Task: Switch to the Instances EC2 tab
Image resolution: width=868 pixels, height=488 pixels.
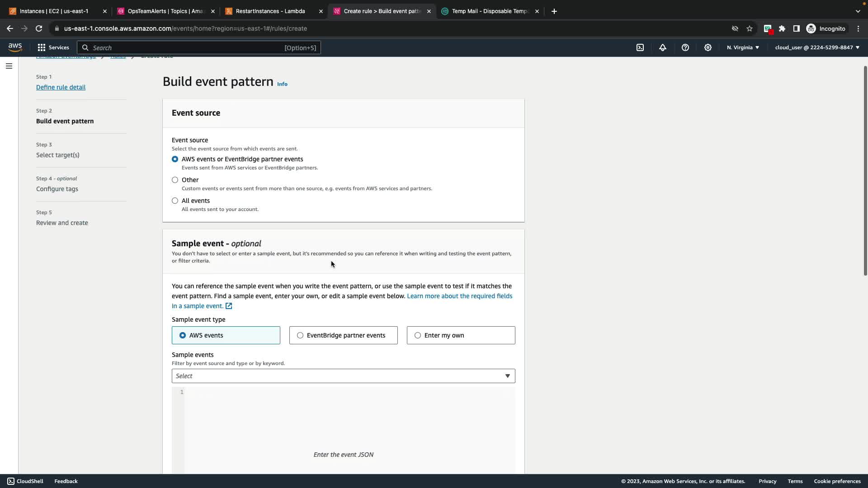Action: pyautogui.click(x=54, y=11)
